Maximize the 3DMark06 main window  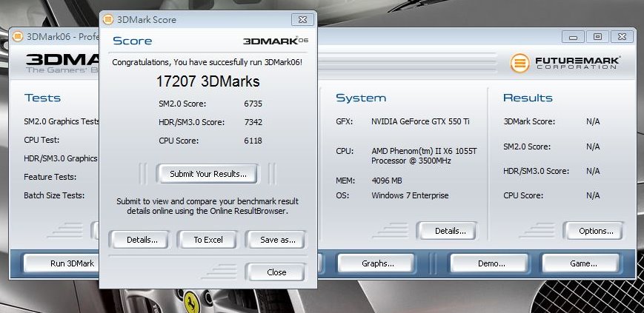click(x=597, y=37)
